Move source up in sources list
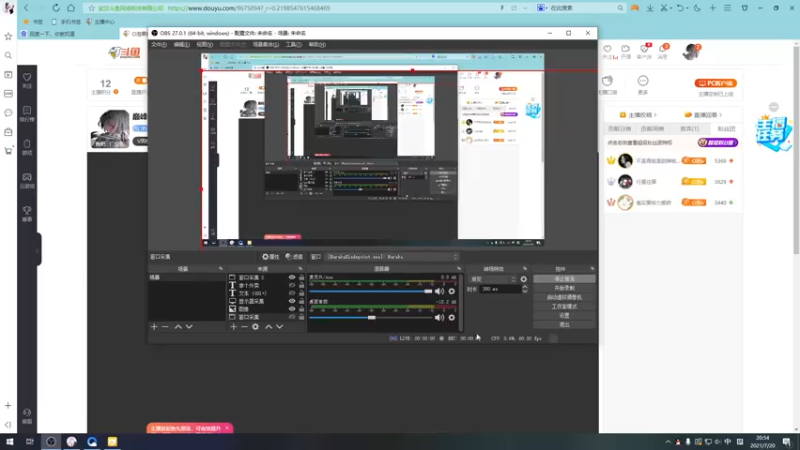The image size is (800, 450). (x=268, y=327)
